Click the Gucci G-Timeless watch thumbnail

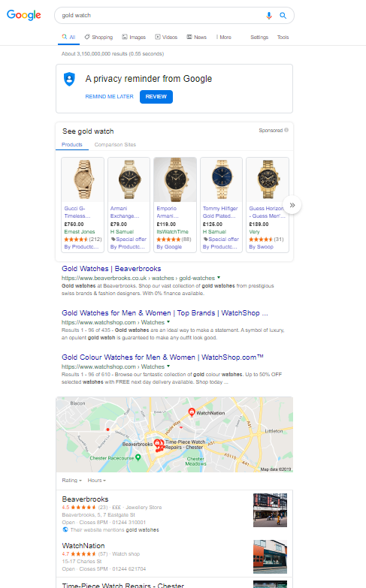[x=83, y=180]
